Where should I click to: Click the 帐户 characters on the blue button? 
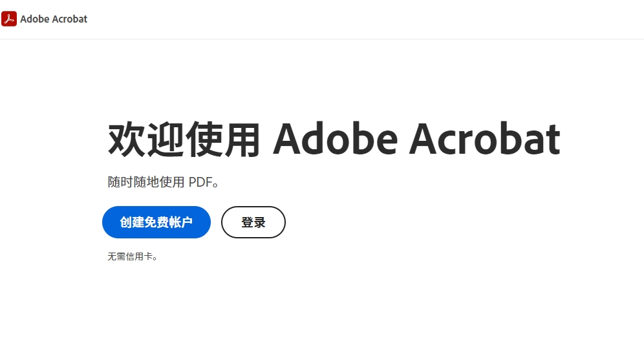pyautogui.click(x=180, y=222)
